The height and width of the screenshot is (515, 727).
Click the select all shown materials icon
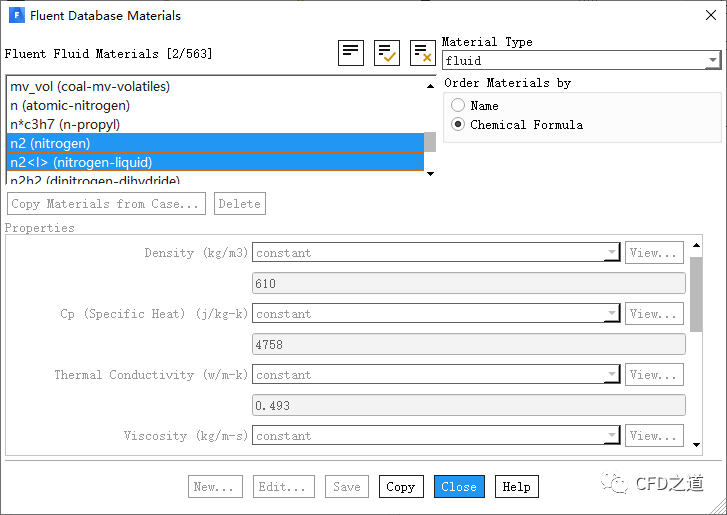pos(386,53)
